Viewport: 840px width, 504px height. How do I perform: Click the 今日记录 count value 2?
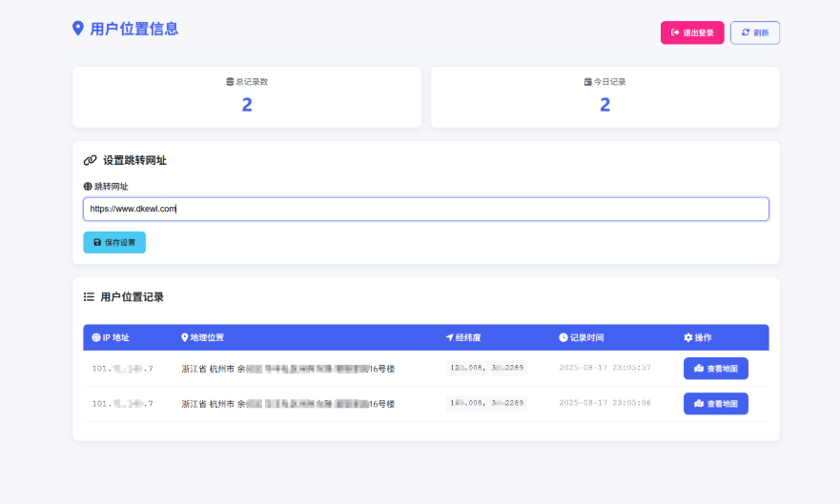point(604,105)
